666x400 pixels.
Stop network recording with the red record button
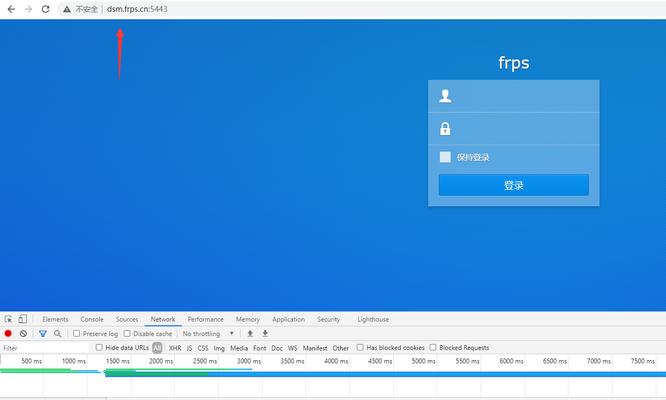pyautogui.click(x=8, y=334)
